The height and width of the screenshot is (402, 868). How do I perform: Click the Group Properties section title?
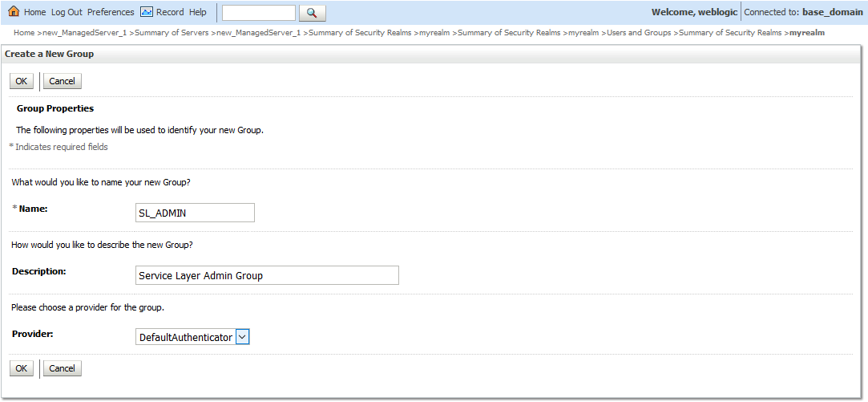click(x=55, y=108)
